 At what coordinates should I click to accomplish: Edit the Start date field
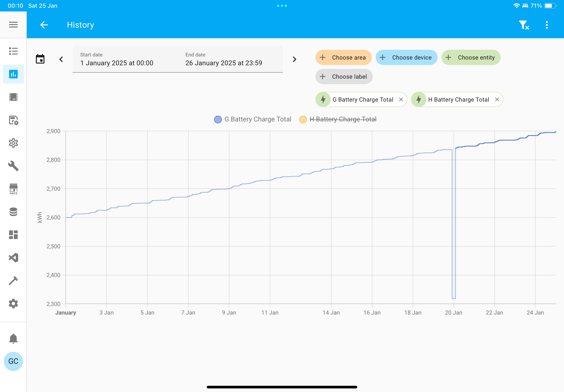pyautogui.click(x=125, y=59)
